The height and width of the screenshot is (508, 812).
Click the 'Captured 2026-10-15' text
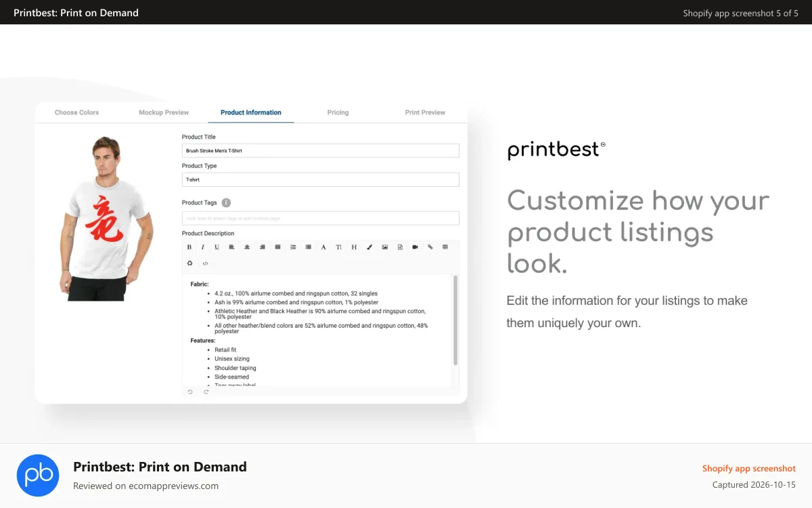pos(754,485)
